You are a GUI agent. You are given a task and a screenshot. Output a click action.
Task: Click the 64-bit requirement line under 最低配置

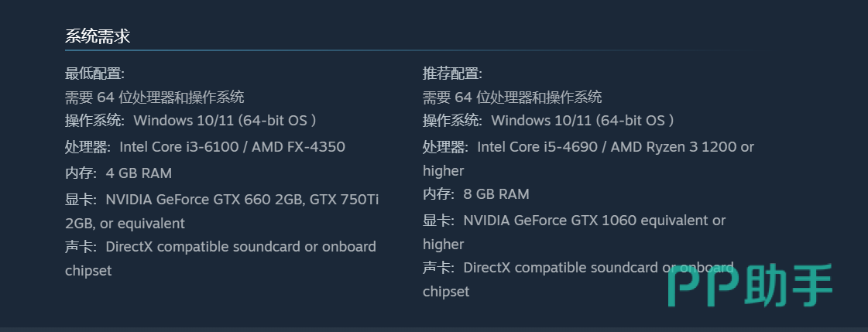click(155, 98)
